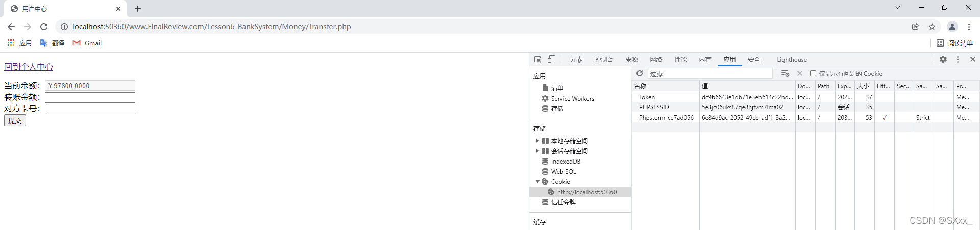Expand 会话存储空间 tree node
The height and width of the screenshot is (230, 980).
point(537,151)
